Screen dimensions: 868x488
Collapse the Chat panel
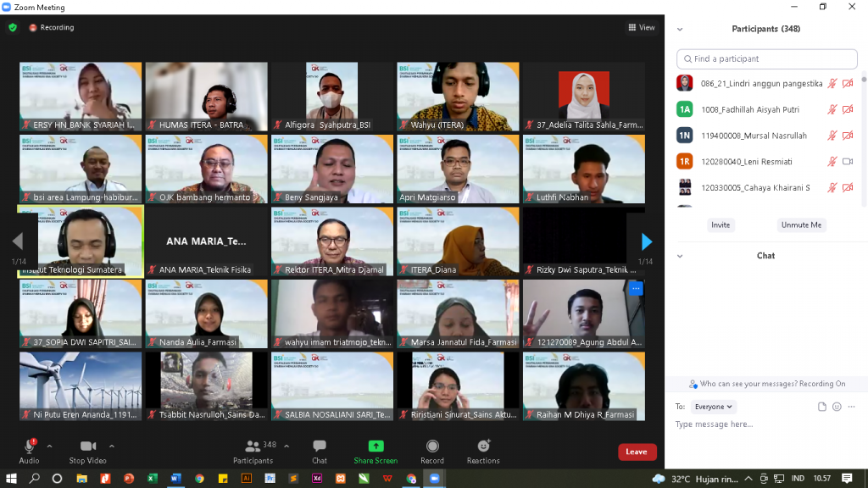(680, 256)
